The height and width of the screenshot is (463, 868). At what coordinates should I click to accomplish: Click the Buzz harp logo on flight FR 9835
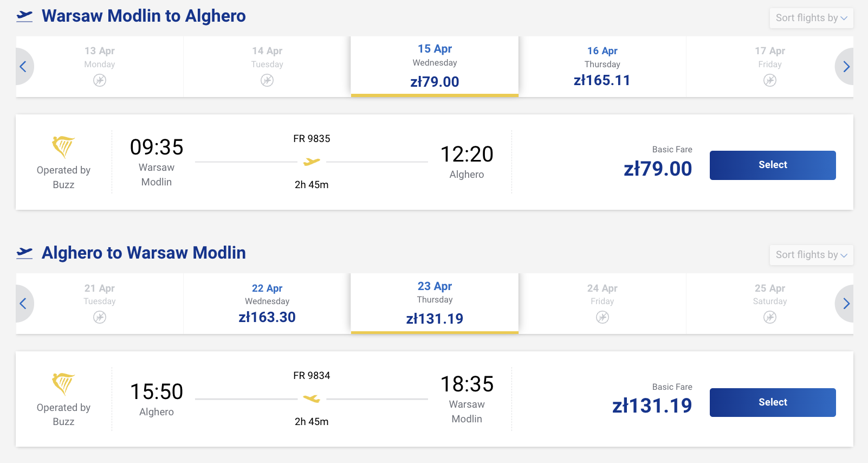[63, 146]
